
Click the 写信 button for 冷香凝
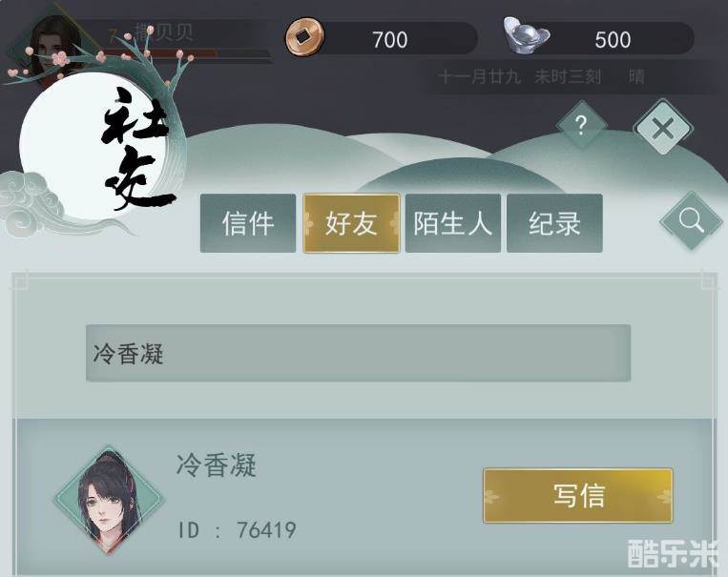click(x=578, y=495)
